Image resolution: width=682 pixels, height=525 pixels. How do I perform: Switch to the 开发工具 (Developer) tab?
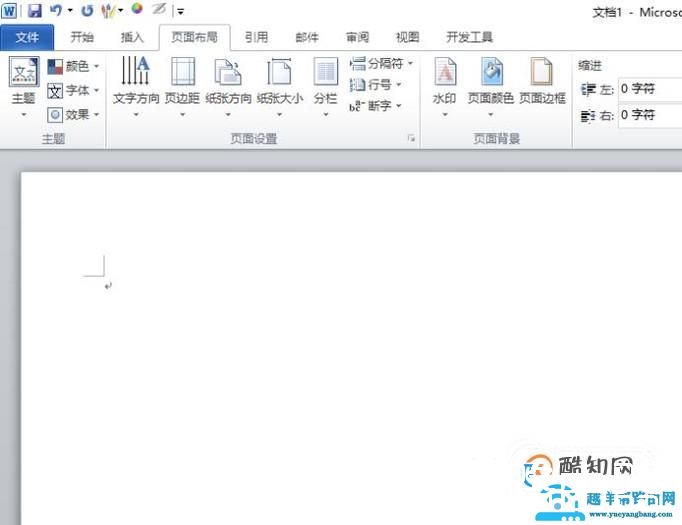(469, 37)
